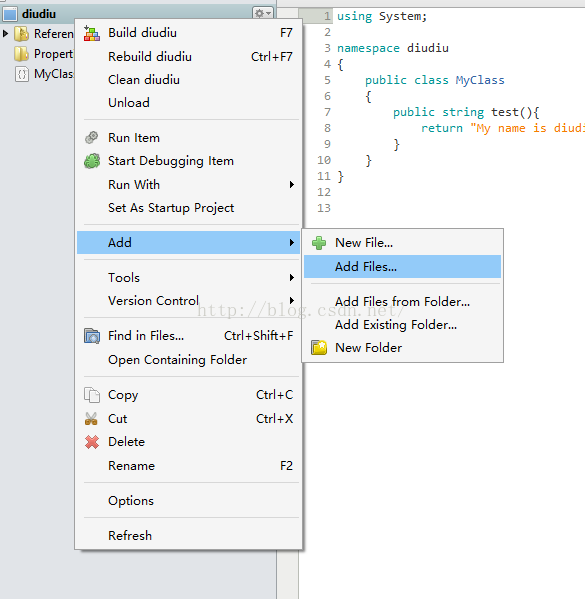Select the MyClass file in tree
Screen dimensions: 585x599
click(x=44, y=74)
